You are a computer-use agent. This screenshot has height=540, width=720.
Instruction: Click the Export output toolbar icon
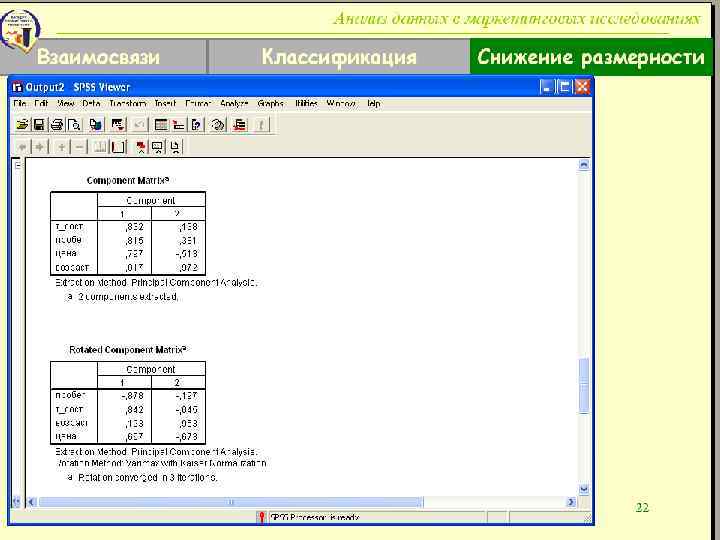pyautogui.click(x=96, y=124)
